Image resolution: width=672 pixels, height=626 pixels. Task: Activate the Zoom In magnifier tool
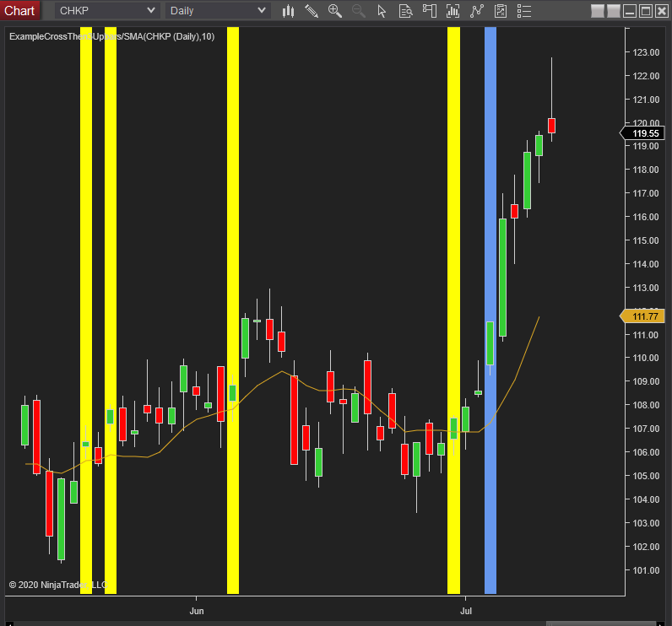pos(334,11)
